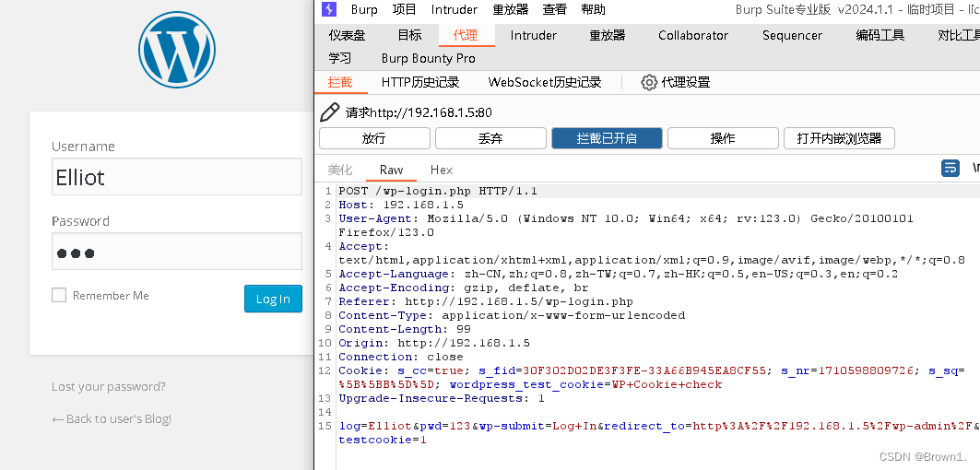Open the Burp Bounty Pro tab
Image resolution: width=980 pixels, height=470 pixels.
[428, 59]
